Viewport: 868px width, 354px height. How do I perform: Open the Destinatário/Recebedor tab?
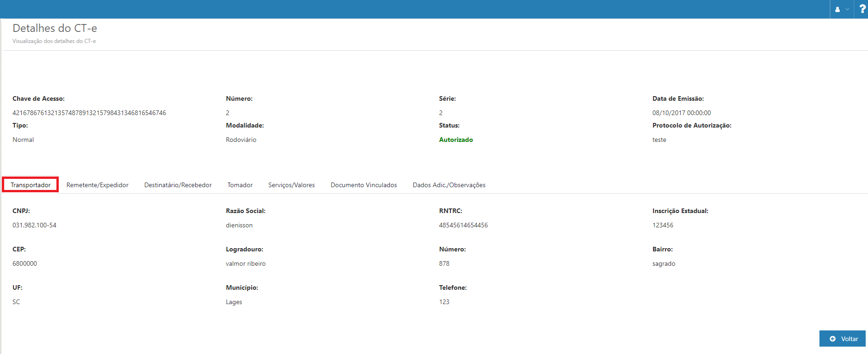coord(178,185)
